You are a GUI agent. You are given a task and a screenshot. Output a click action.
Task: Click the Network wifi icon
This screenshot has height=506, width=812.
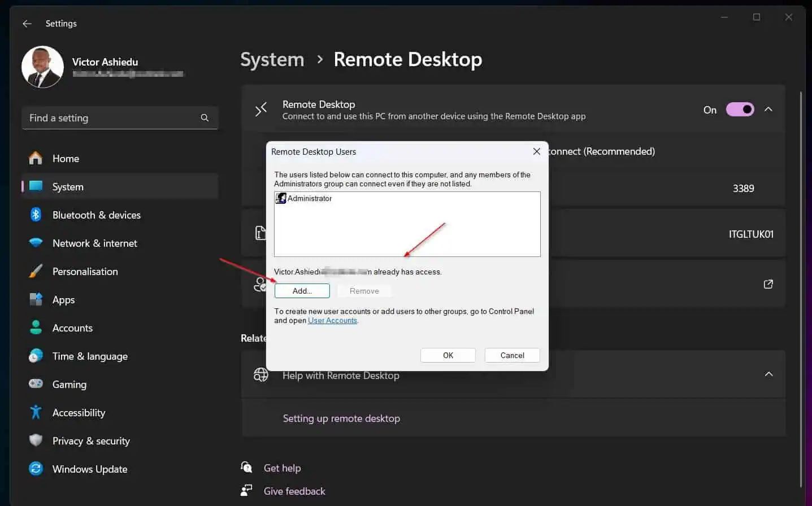point(36,243)
